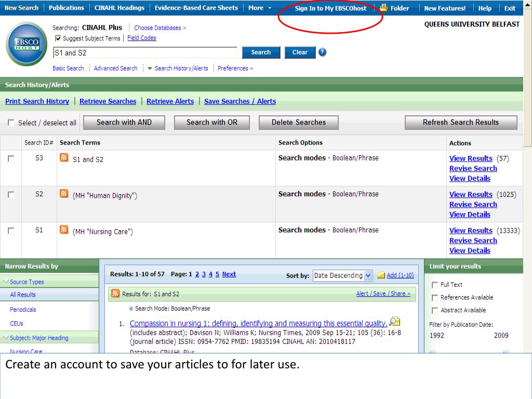Click the EBSCOhost logo
The height and width of the screenshot is (399, 532).
(26, 44)
